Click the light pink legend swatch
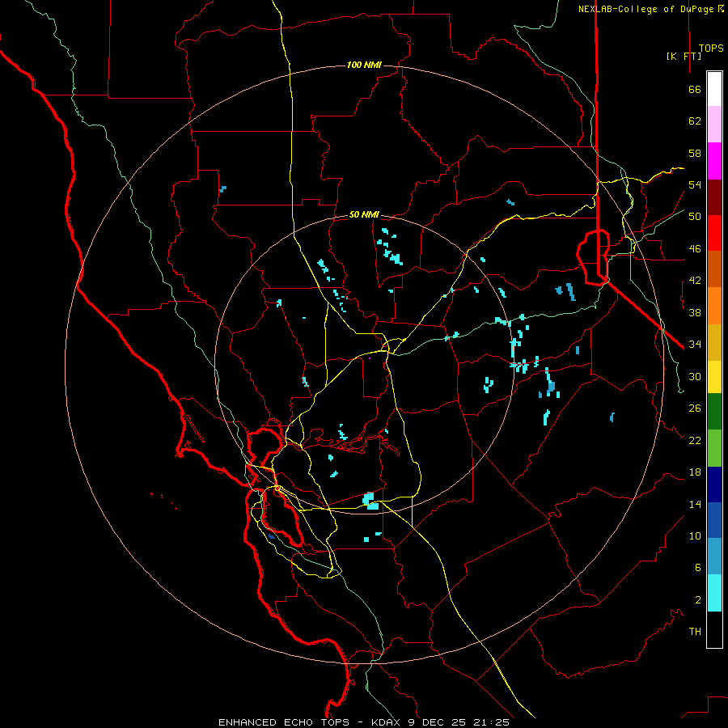 click(714, 125)
